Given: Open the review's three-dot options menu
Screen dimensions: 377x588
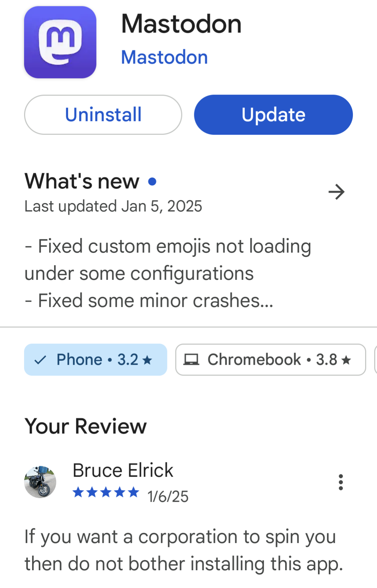Looking at the screenshot, I should pyautogui.click(x=341, y=482).
